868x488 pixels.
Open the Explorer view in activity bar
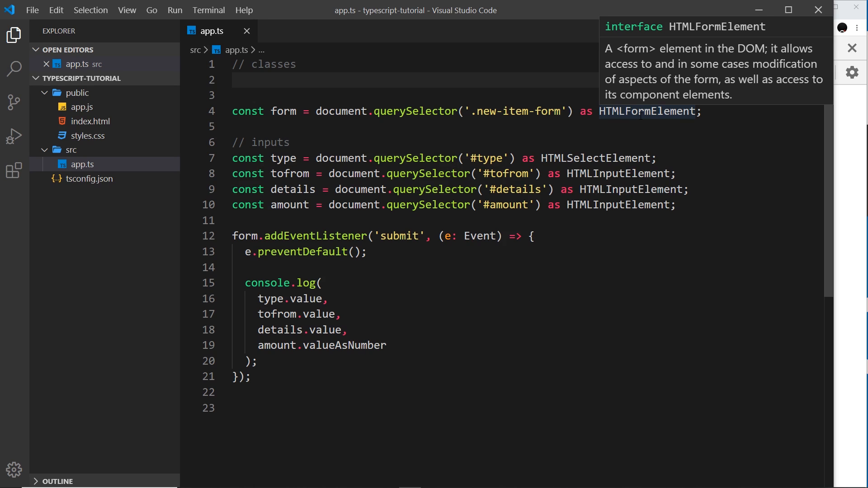click(14, 35)
